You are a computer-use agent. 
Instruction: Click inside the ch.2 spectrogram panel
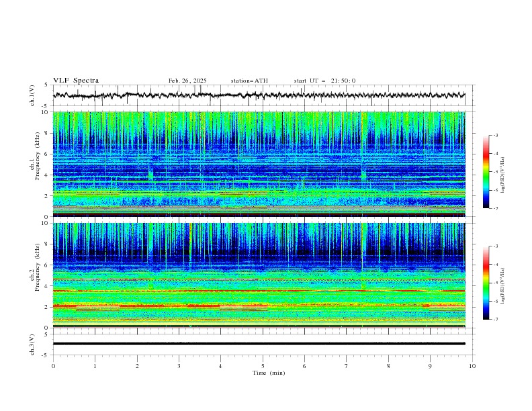point(259,275)
